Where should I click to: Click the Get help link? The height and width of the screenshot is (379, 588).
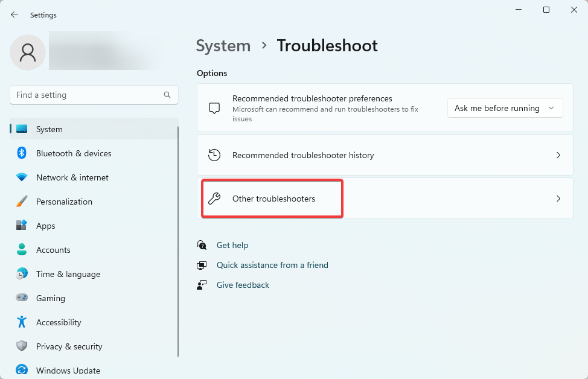(232, 245)
